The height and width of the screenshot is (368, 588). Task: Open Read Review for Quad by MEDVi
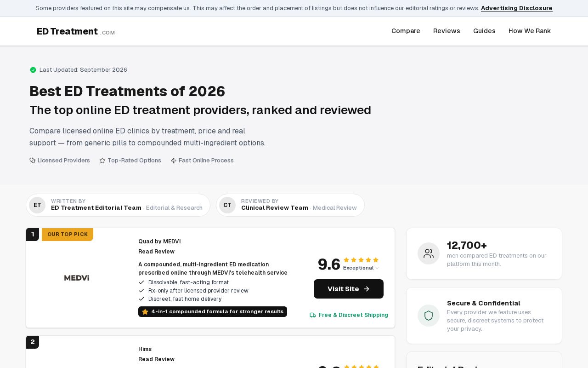tap(156, 252)
